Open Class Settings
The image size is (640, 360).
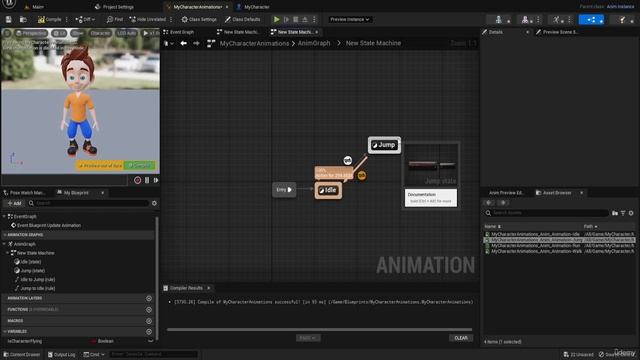(199, 19)
